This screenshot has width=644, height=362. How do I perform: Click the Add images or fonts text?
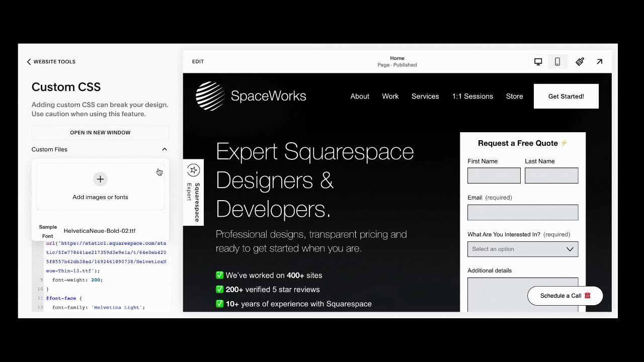point(100,197)
